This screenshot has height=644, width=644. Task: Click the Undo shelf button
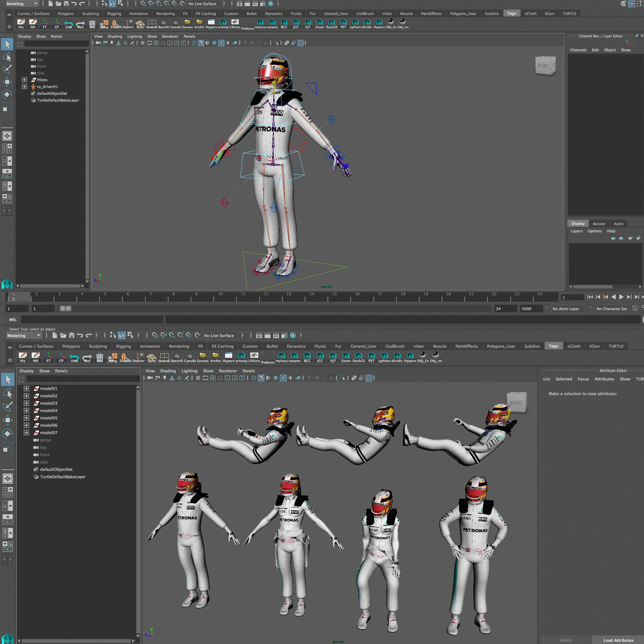[x=68, y=23]
